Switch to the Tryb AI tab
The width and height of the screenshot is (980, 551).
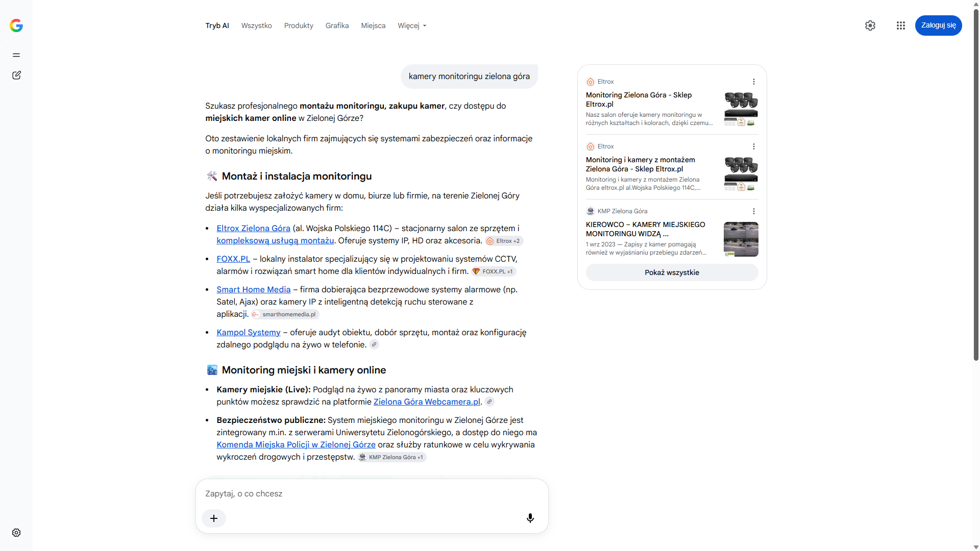[x=217, y=26]
